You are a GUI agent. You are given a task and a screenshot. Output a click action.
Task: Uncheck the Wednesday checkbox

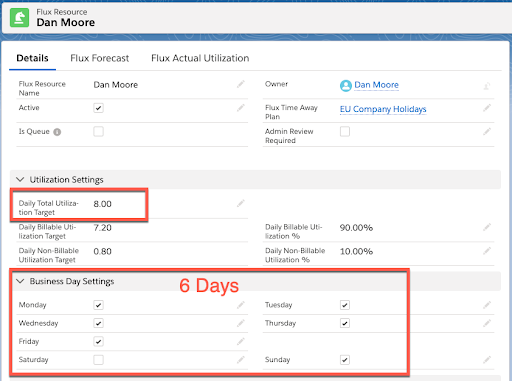pyautogui.click(x=98, y=323)
